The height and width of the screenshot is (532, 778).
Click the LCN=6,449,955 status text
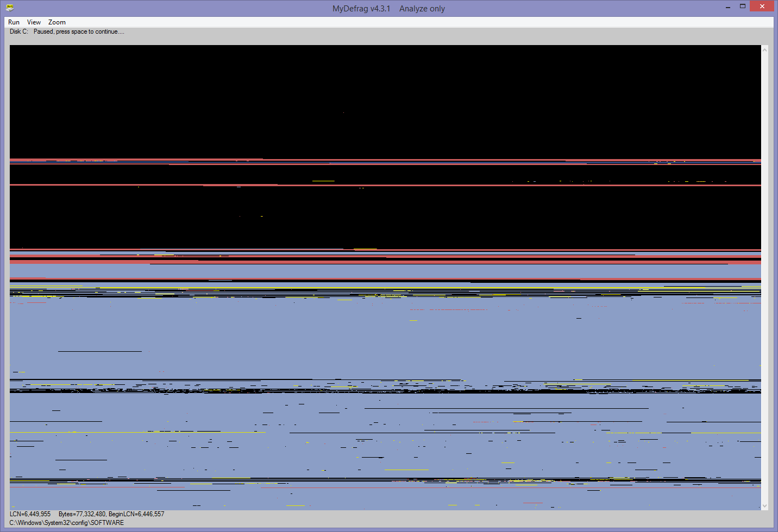pos(30,514)
